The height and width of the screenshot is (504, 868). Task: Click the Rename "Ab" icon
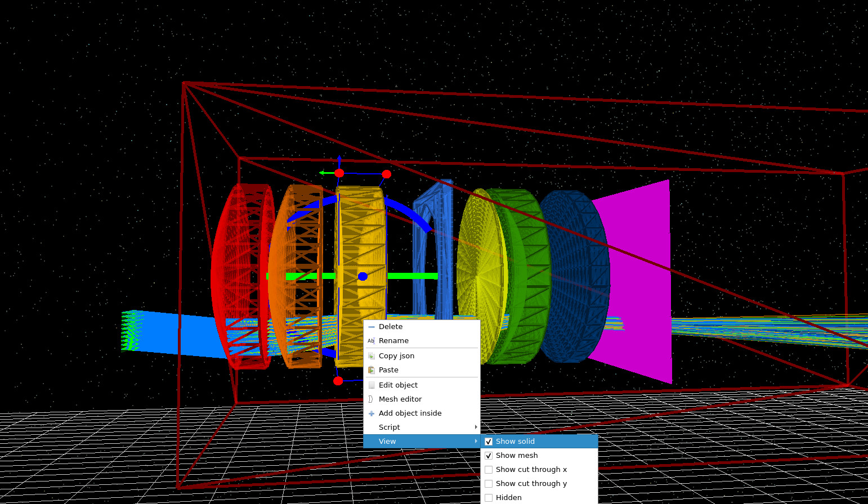coord(372,341)
